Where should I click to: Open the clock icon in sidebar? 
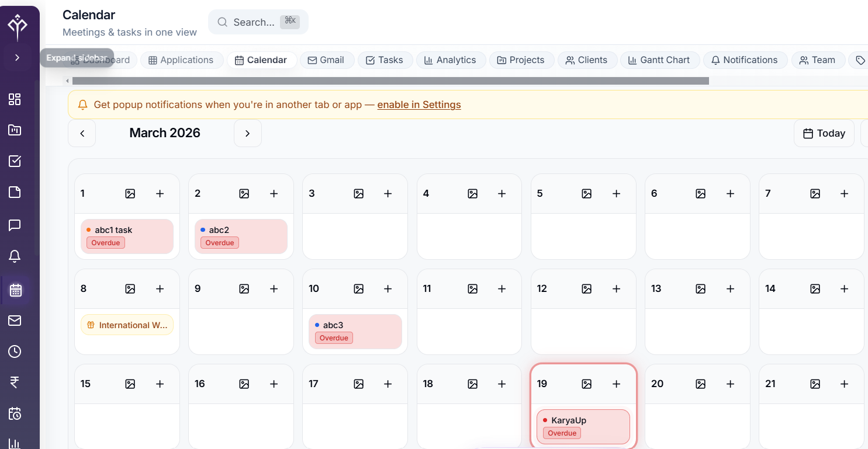15,351
